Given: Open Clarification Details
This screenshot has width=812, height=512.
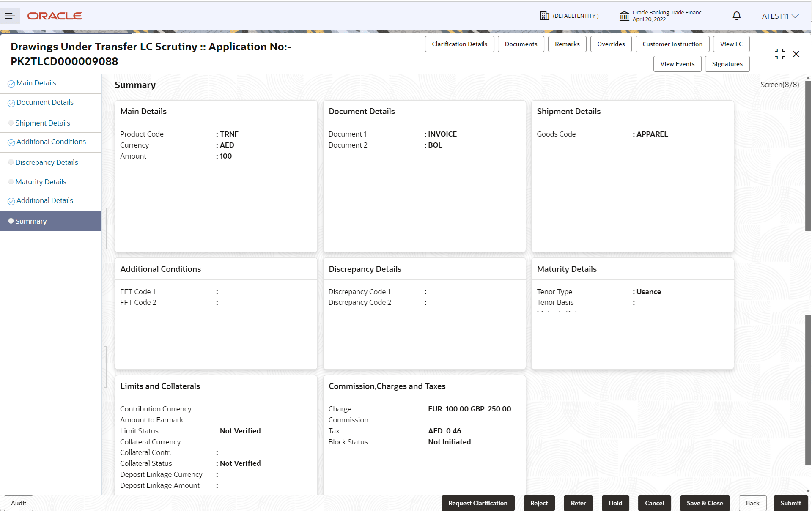Looking at the screenshot, I should (x=459, y=44).
